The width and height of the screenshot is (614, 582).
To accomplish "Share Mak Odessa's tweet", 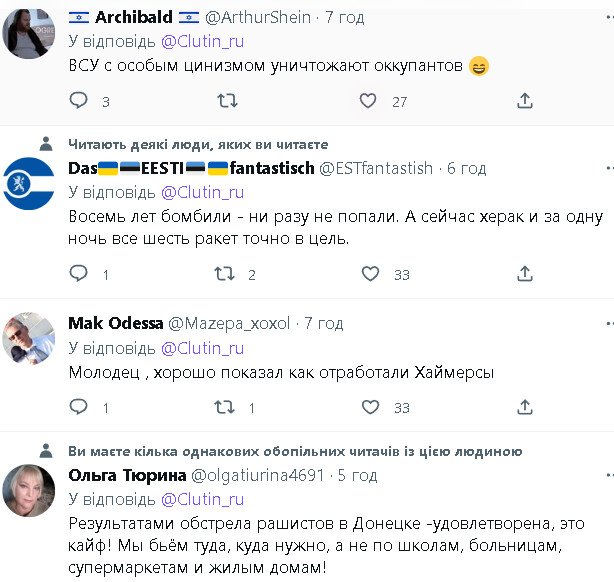I will point(524,407).
